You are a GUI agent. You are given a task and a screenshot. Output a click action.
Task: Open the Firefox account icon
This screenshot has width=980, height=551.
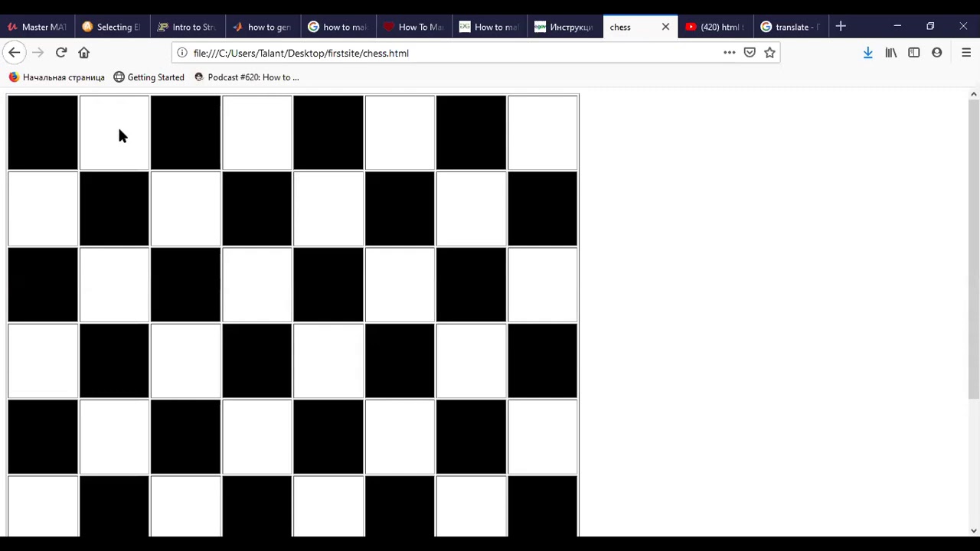937,53
